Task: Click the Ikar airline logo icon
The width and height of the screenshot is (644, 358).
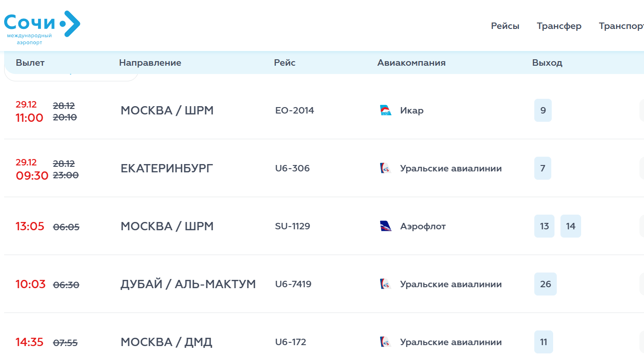Action: [x=386, y=111]
